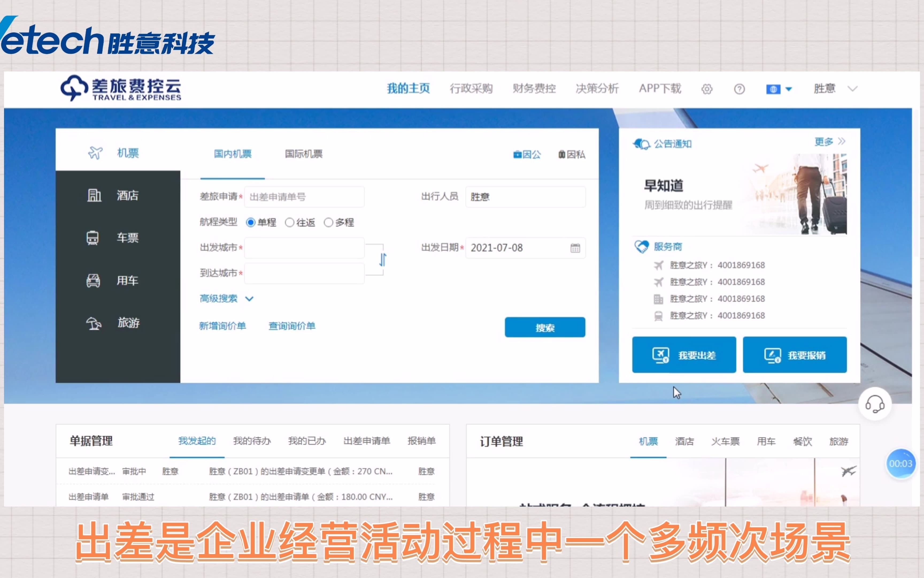Open 行政采购 in top navigation

[x=471, y=89]
